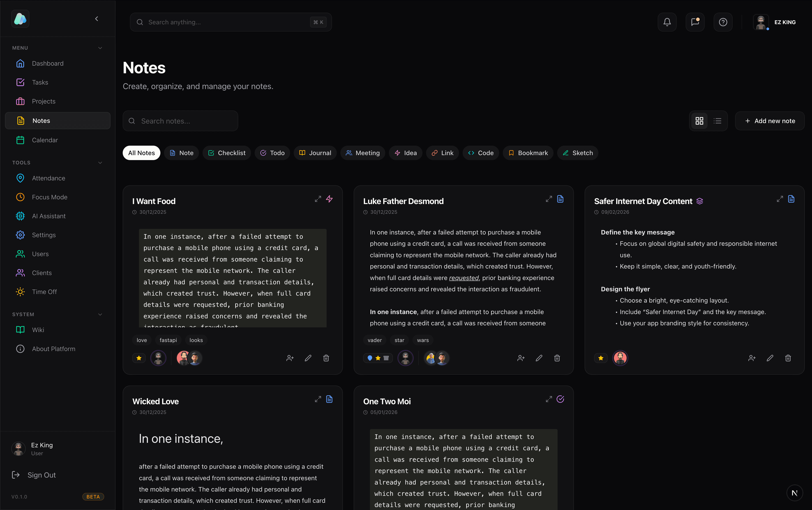The image size is (812, 510).
Task: Delete the I Want Food note
Action: (x=326, y=358)
